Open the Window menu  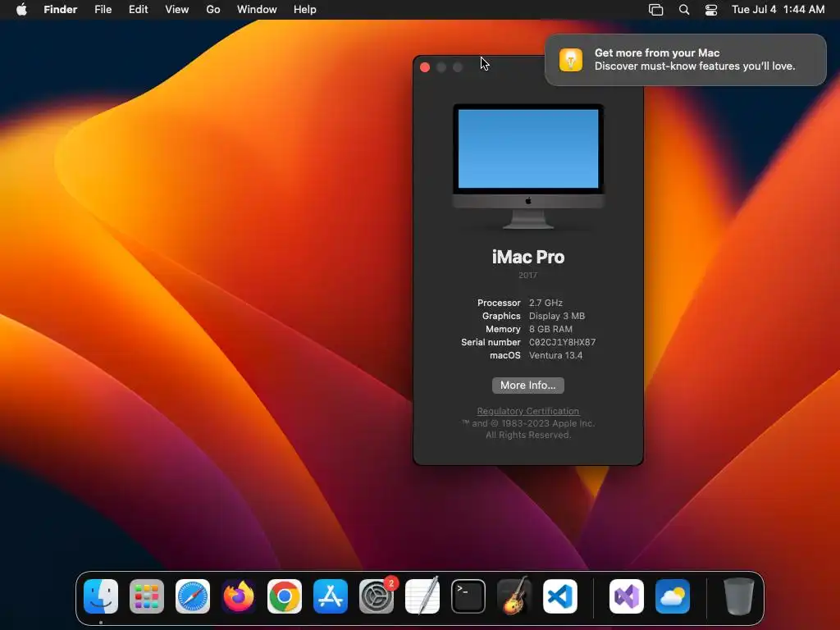point(257,10)
